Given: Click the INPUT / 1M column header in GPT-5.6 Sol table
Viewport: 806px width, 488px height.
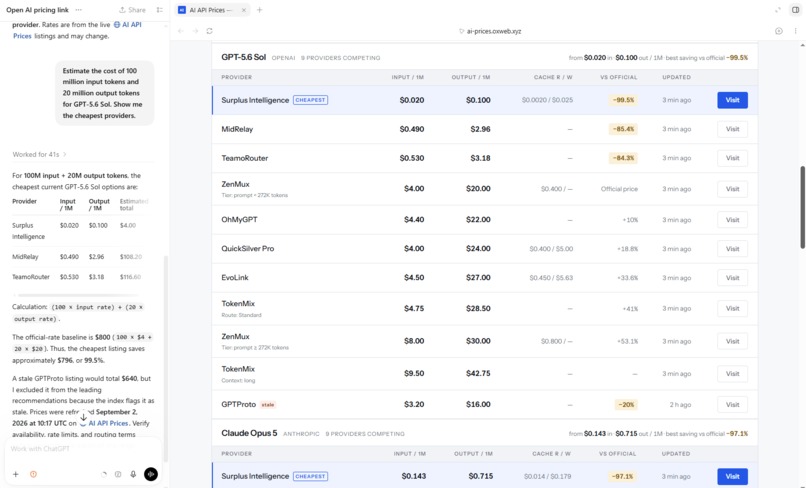Looking at the screenshot, I should pos(408,77).
